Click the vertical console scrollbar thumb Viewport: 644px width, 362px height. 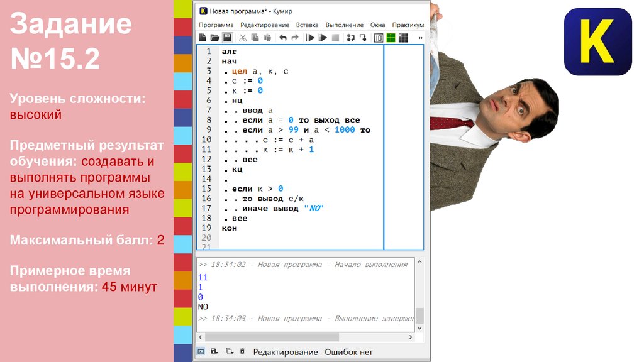click(419, 315)
